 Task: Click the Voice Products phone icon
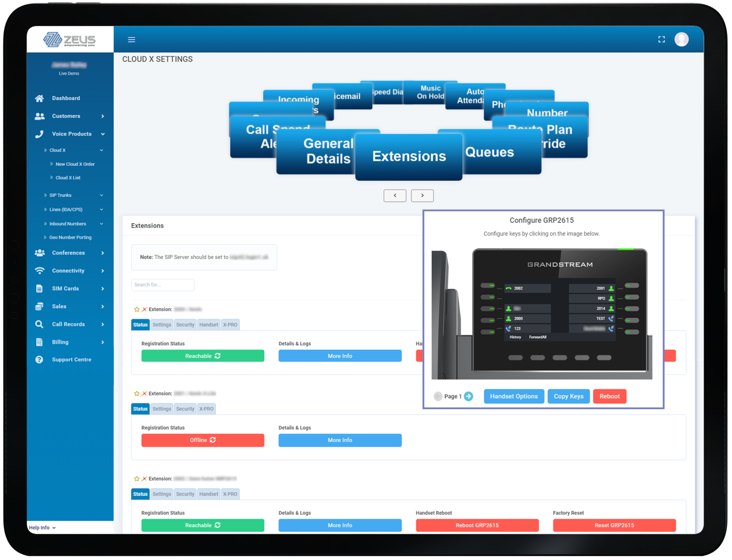(x=39, y=134)
